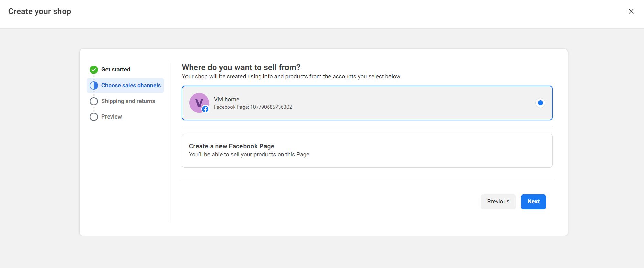Click the half-filled Choose sales channels step icon

94,86
